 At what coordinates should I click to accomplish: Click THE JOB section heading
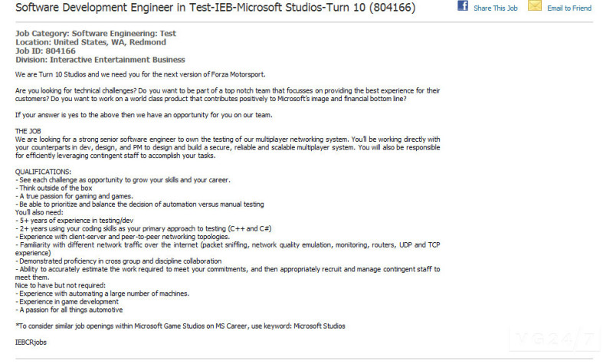pos(29,132)
